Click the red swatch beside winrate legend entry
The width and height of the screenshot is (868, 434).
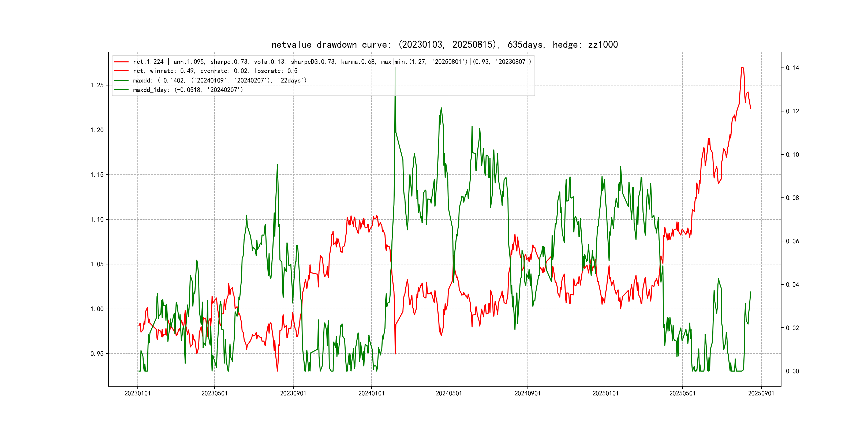[x=121, y=71]
